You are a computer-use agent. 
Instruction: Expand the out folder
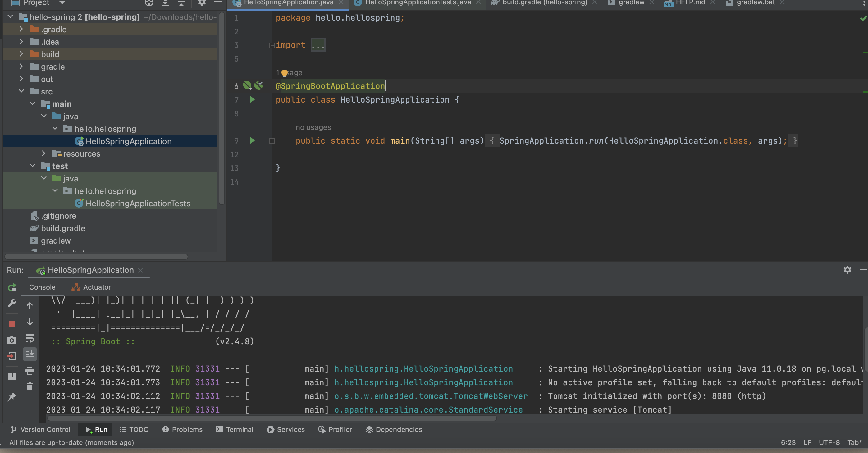(21, 79)
